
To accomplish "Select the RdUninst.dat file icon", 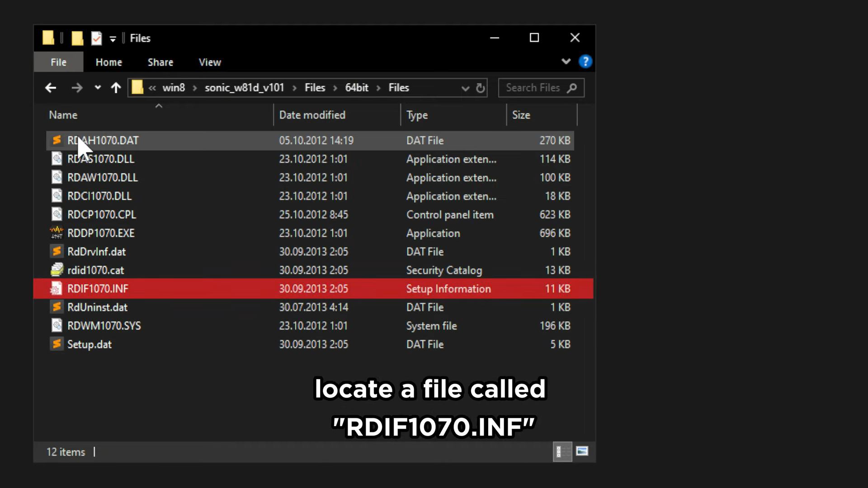I will (57, 307).
